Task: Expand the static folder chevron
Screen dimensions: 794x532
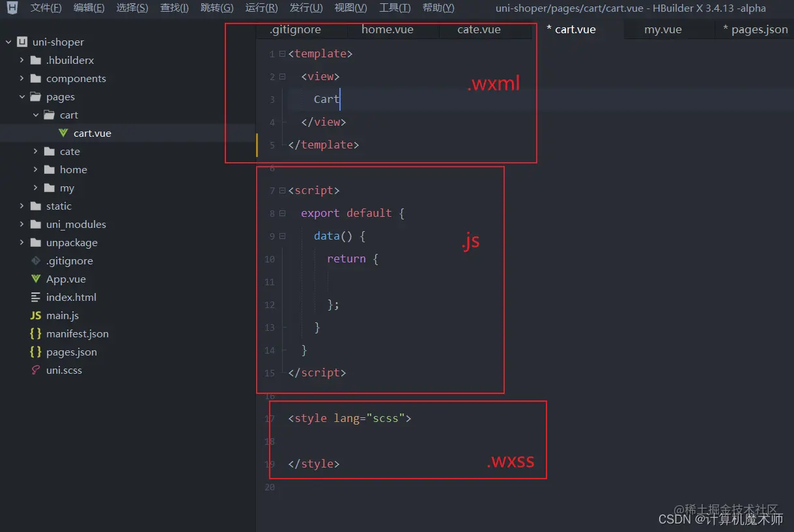Action: (21, 206)
